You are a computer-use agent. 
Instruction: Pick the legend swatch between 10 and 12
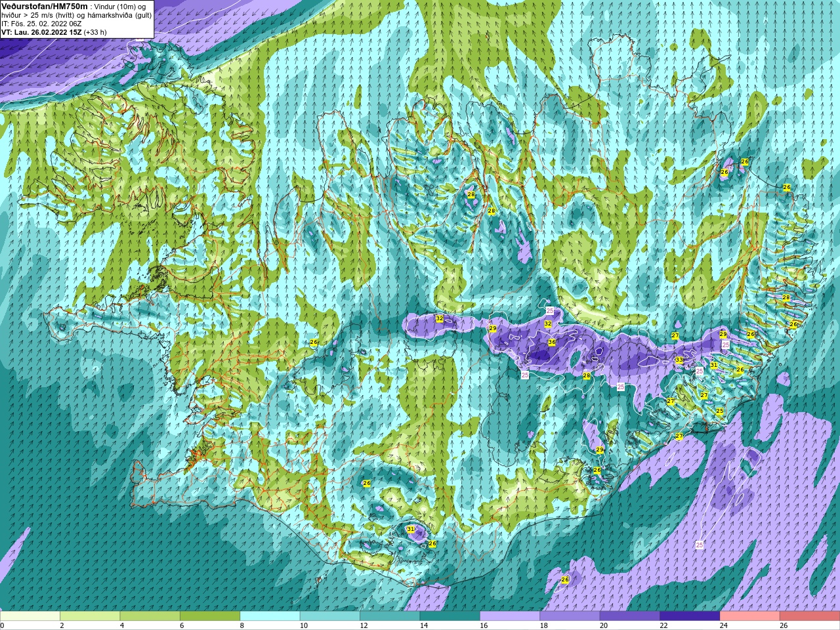pyautogui.click(x=330, y=616)
